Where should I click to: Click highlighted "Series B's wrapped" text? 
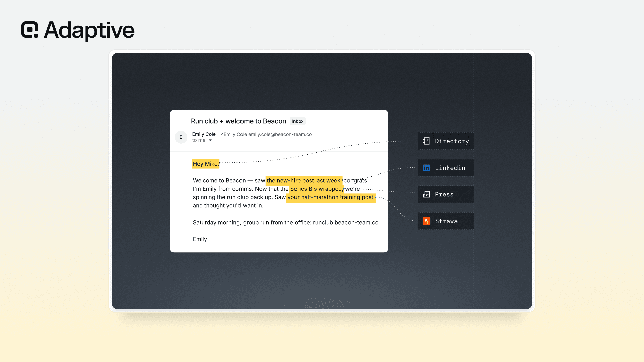(x=316, y=189)
